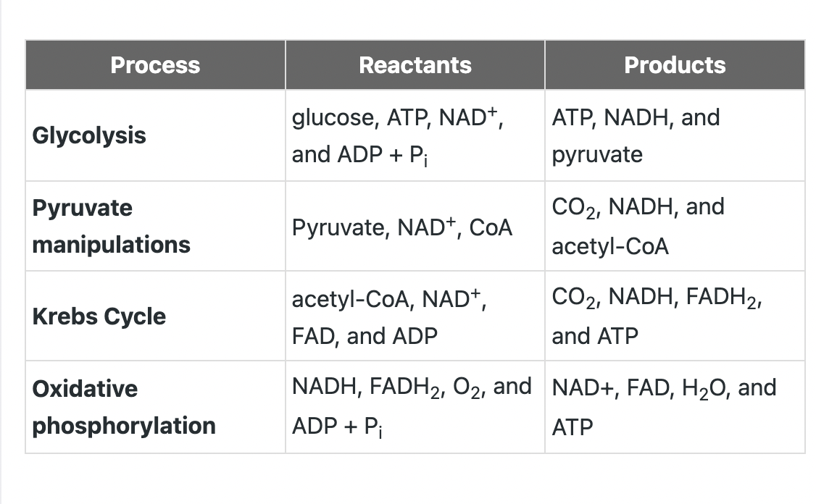Viewport: 816px width, 504px height.
Task: Click the text acetyl-CoA in products column
Action: (610, 246)
